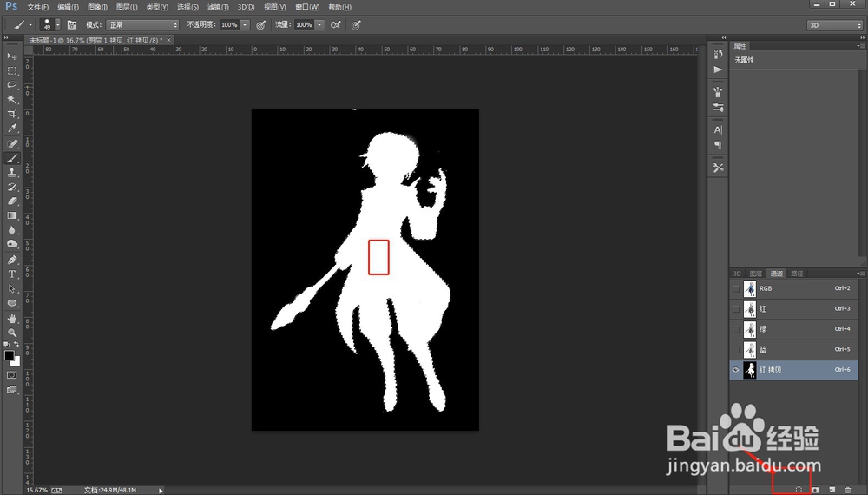Open the 窗口(W) menu
Image resolution: width=868 pixels, height=495 pixels.
point(307,7)
